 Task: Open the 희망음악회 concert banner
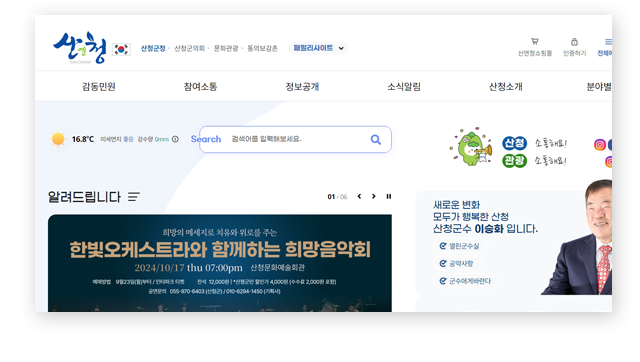pyautogui.click(x=220, y=263)
